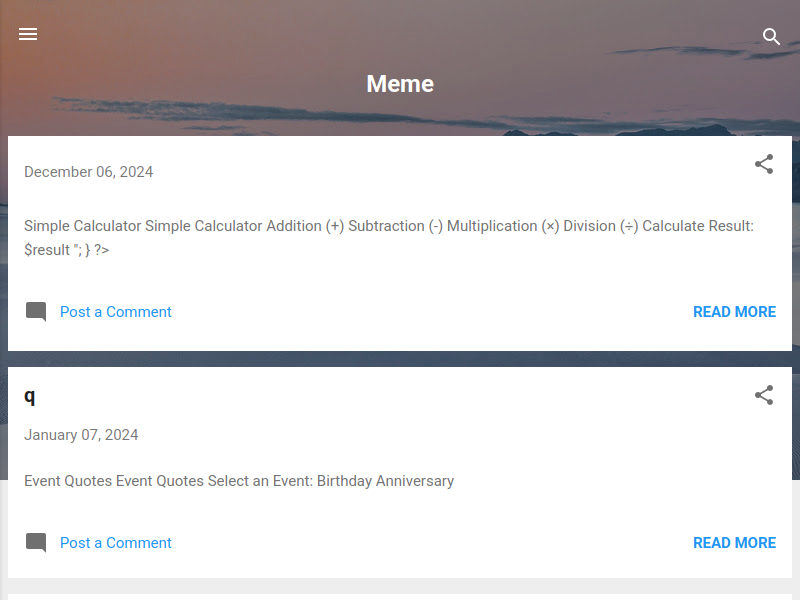Viewport: 800px width, 600px height.
Task: Click the comment bubble icon on the "q" post
Action: (x=36, y=543)
